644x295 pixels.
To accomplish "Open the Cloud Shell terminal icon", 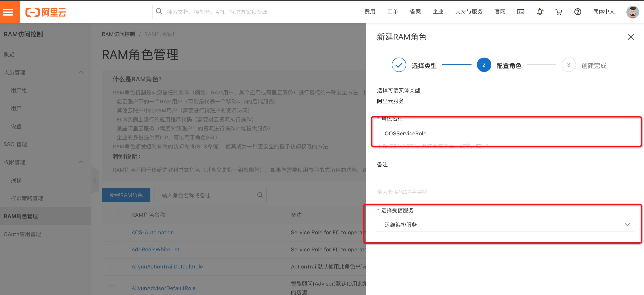I will pyautogui.click(x=521, y=12).
